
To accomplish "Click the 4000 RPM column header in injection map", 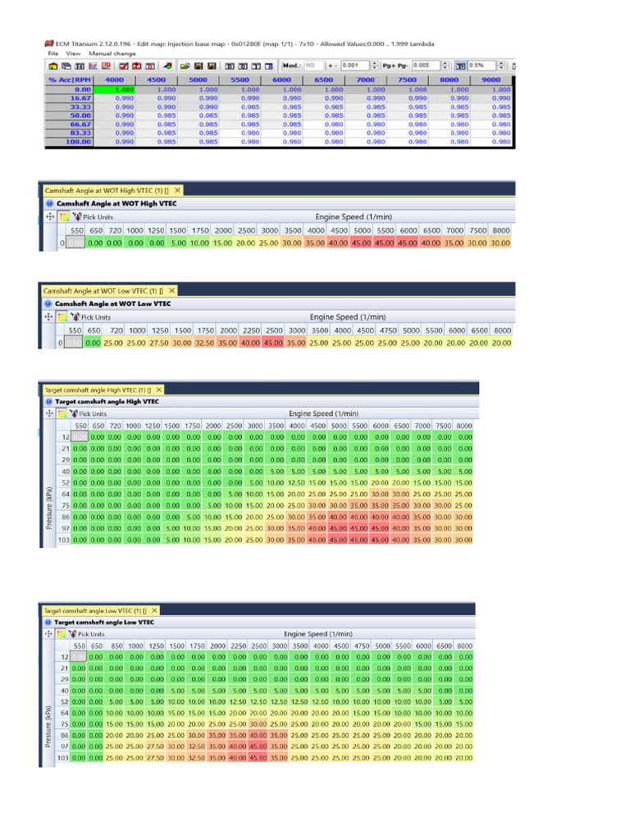I will coord(114,80).
